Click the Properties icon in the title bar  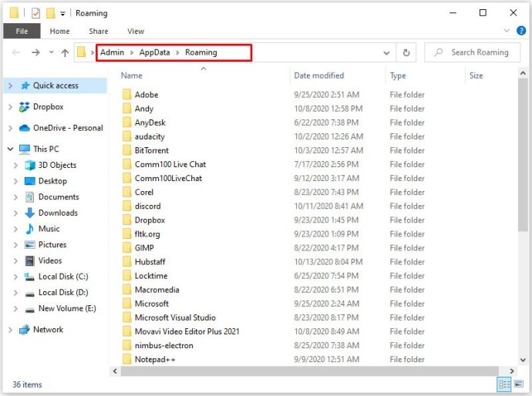[x=35, y=13]
